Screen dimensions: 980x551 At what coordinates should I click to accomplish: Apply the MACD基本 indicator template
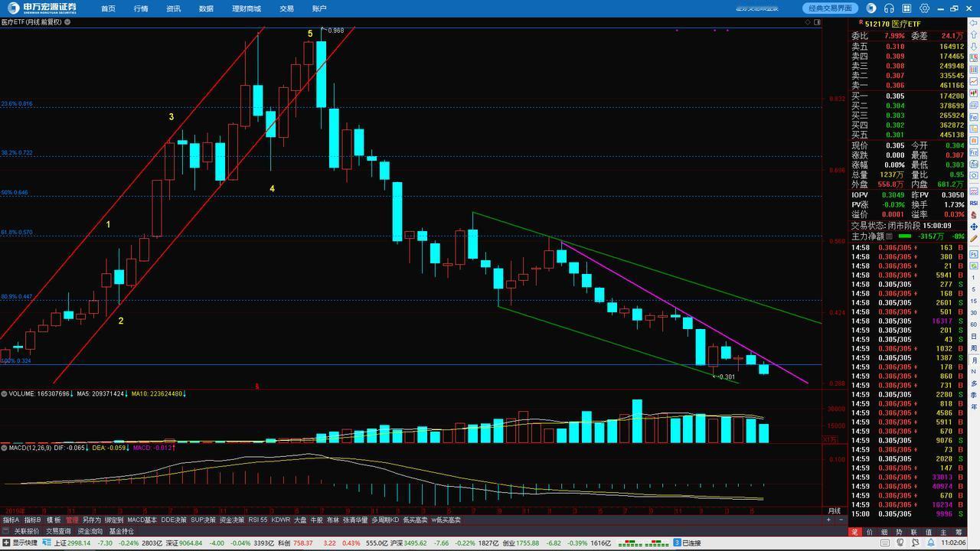(142, 520)
